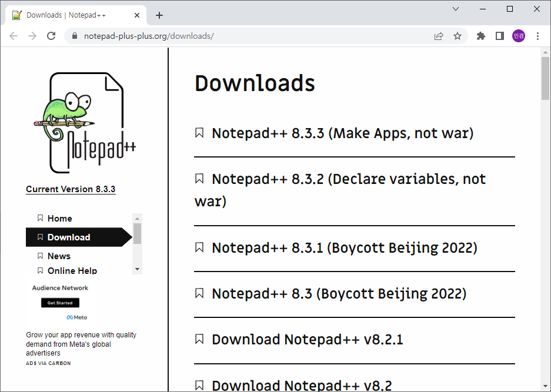Open Notepad++ 8.3.1 (Boycott Beijing 2022)
Screen dimensions: 551x392
(345, 247)
